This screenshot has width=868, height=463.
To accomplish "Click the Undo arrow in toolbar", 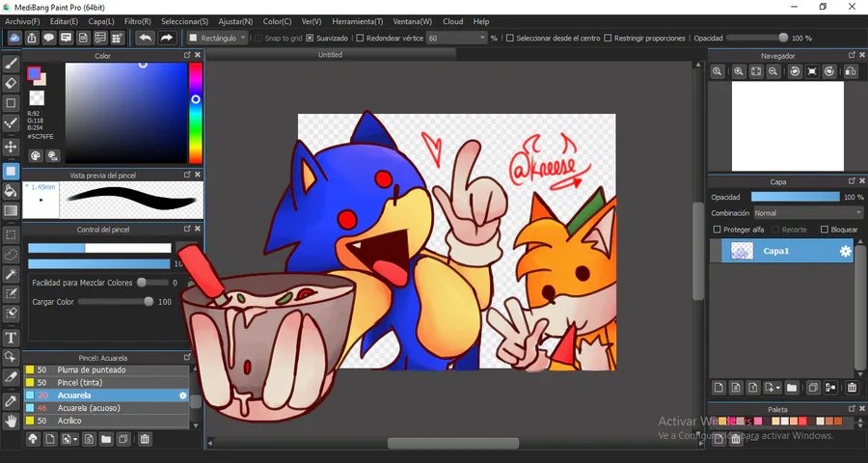I will click(146, 38).
